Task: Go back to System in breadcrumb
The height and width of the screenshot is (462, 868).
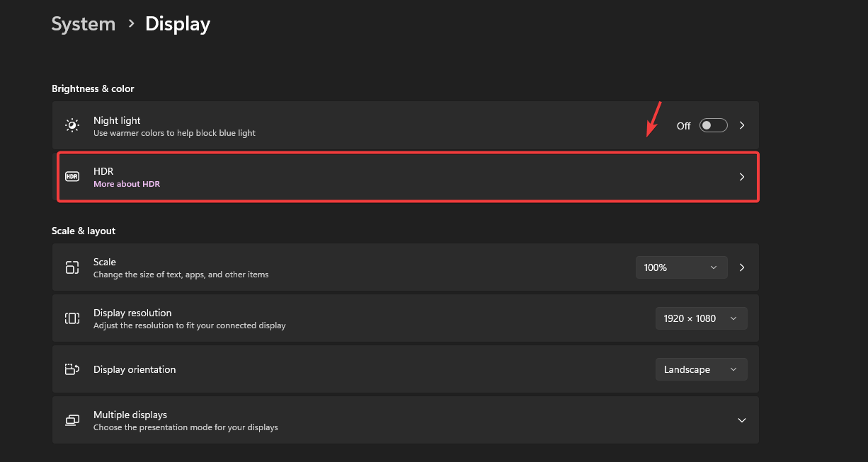Action: (x=84, y=24)
